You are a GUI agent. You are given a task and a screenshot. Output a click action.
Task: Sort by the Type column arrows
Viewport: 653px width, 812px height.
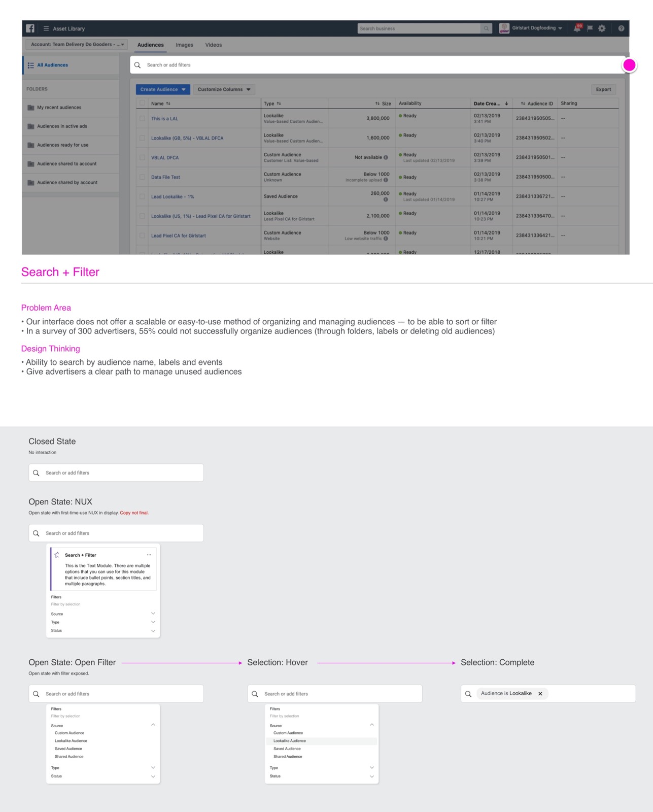(279, 104)
